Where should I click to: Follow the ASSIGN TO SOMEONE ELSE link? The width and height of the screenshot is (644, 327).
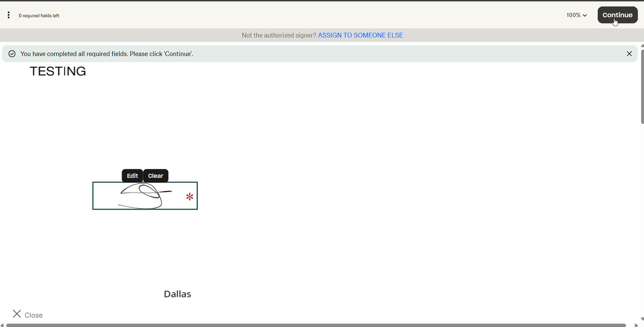[360, 35]
